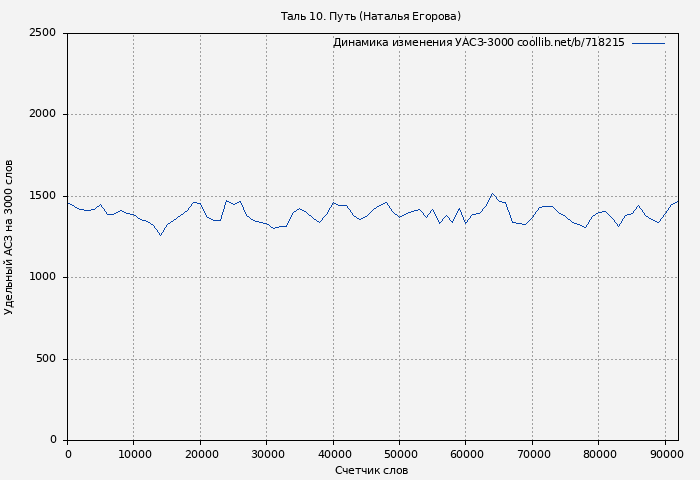Viewport: 700px width, 480px height.
Task: Click the highest peak of the blue line
Action: [492, 194]
